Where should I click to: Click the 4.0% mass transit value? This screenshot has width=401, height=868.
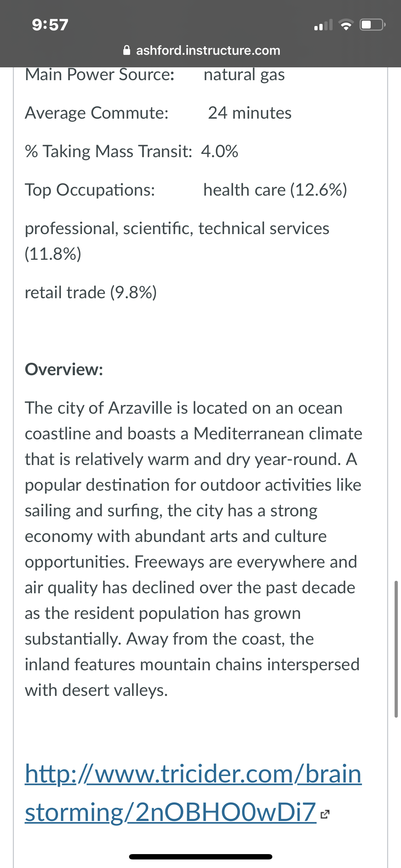220,151
